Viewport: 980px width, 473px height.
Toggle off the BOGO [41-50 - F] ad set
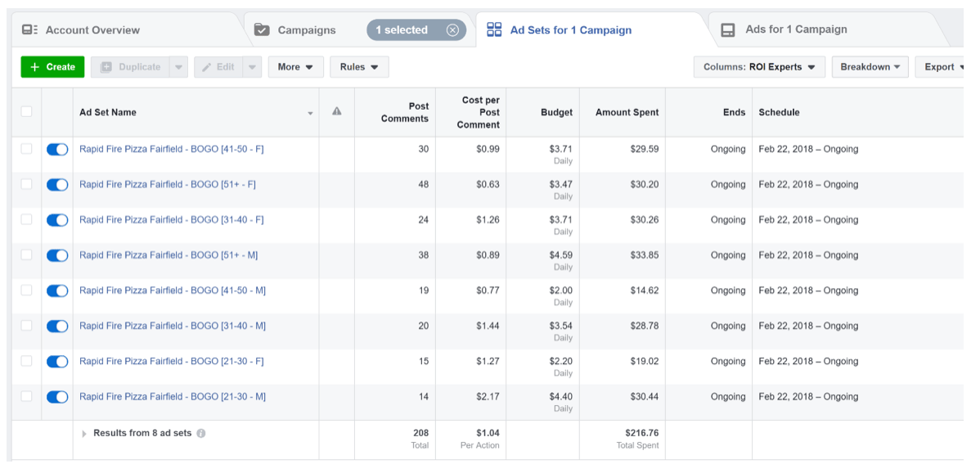57,149
